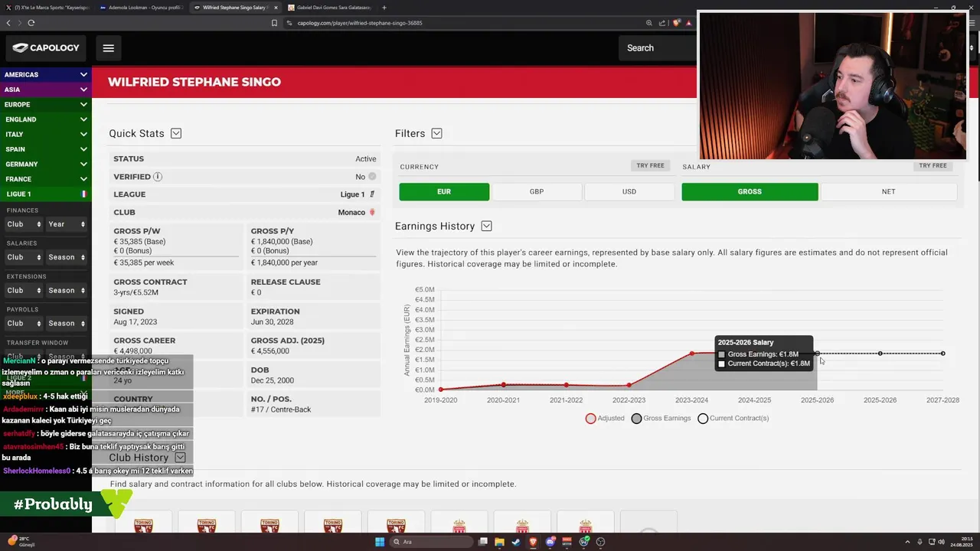Screen dimensions: 980x551
Task: Open Finances Club dropdown
Action: point(24,224)
